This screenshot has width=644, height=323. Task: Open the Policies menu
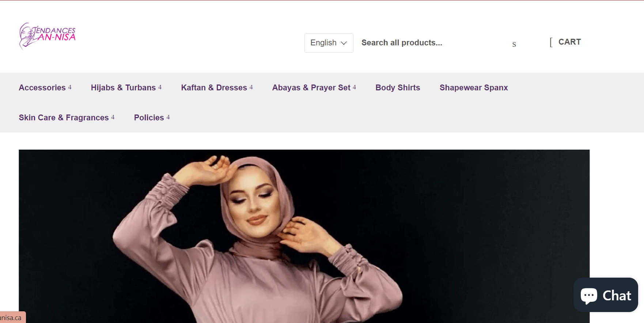coord(149,118)
